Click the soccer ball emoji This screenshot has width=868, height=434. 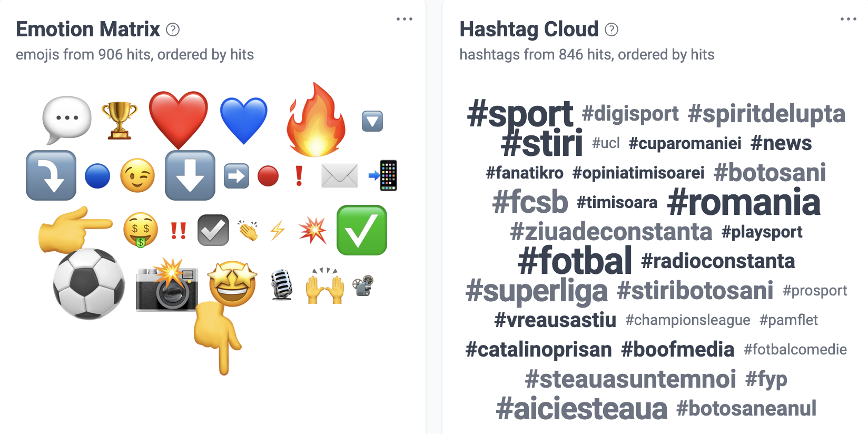coord(89,284)
